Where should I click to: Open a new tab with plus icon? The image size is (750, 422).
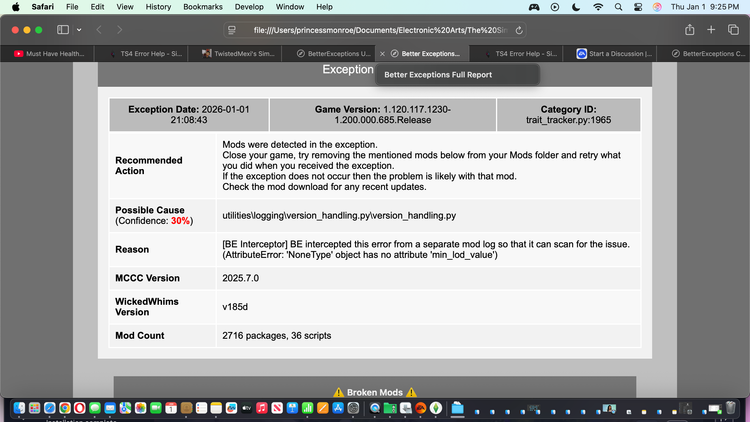[709, 30]
